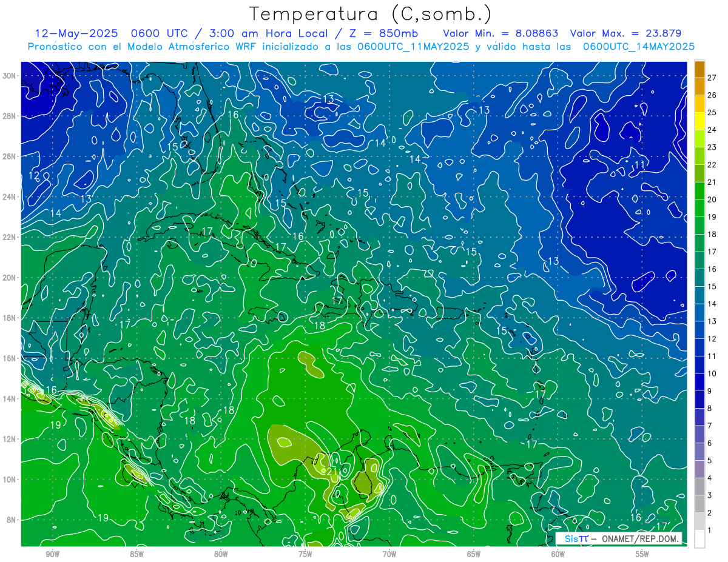Click the "65W" longitude axis label
Screen dimensions: 728x562
[x=474, y=554]
